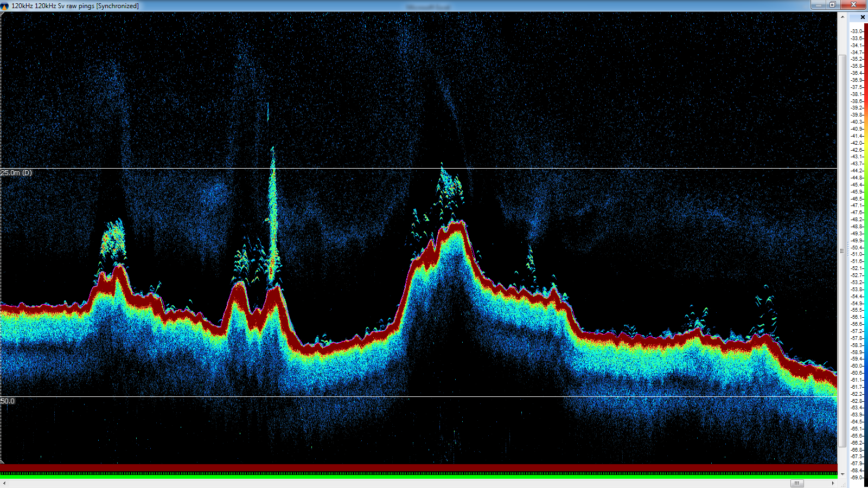This screenshot has height=488, width=868.
Task: Click the window resize grip at bottom corner
Action: click(x=842, y=483)
